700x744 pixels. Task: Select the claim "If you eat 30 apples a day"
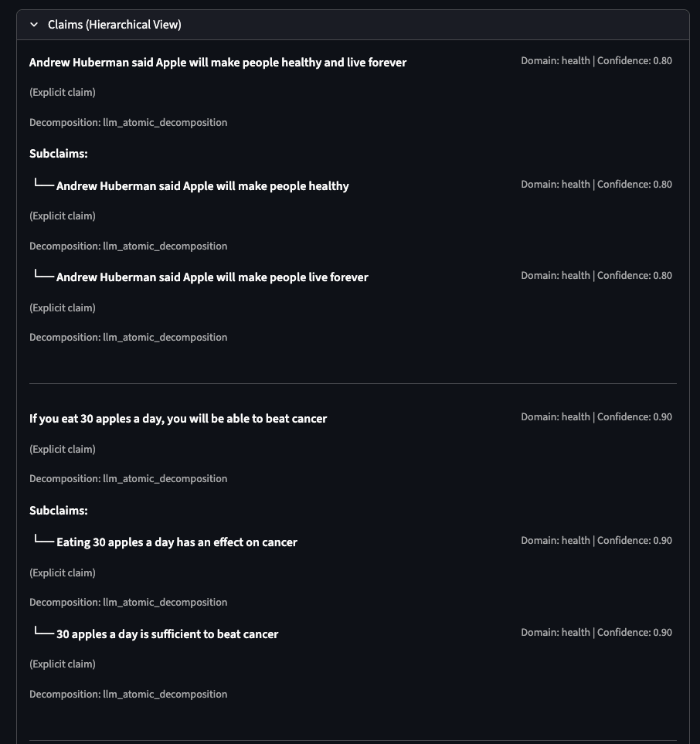tap(178, 419)
